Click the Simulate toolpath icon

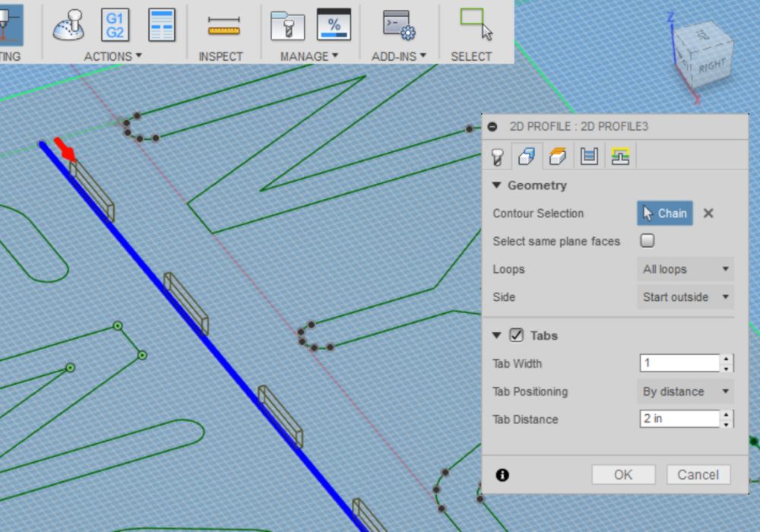(69, 25)
